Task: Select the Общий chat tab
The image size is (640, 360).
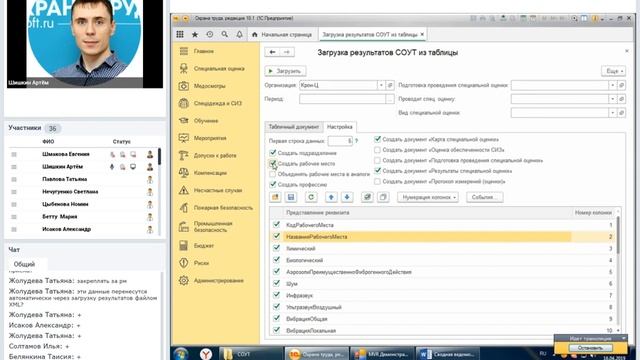Action: (x=24, y=264)
